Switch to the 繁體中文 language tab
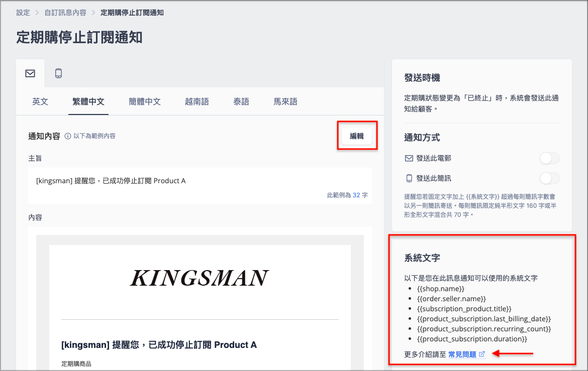 [x=88, y=101]
